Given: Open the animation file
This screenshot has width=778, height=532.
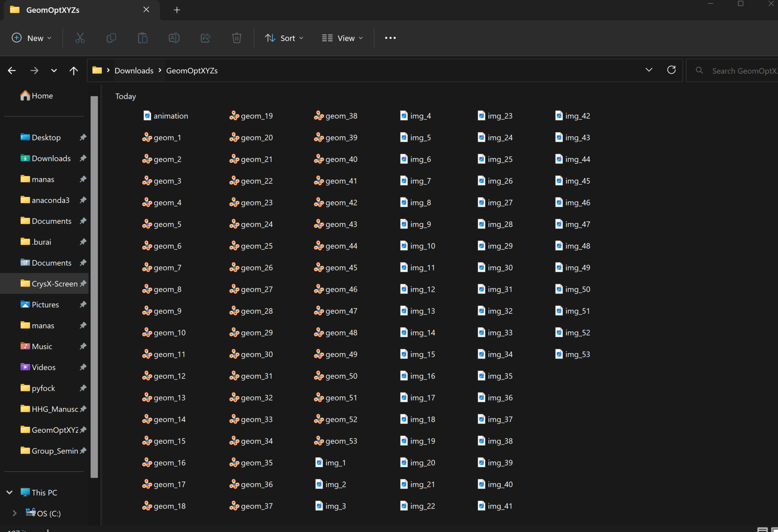Looking at the screenshot, I should 170,116.
